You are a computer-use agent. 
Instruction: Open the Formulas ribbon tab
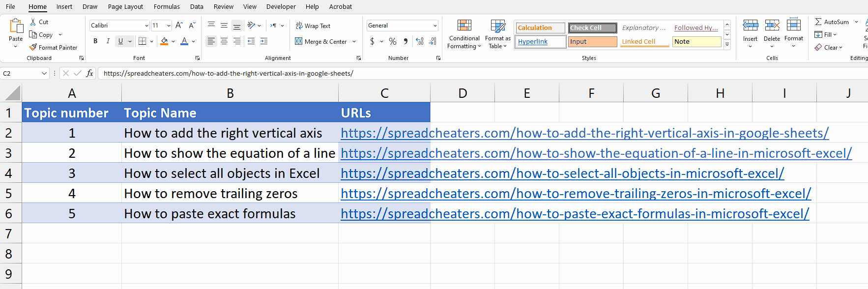[167, 6]
